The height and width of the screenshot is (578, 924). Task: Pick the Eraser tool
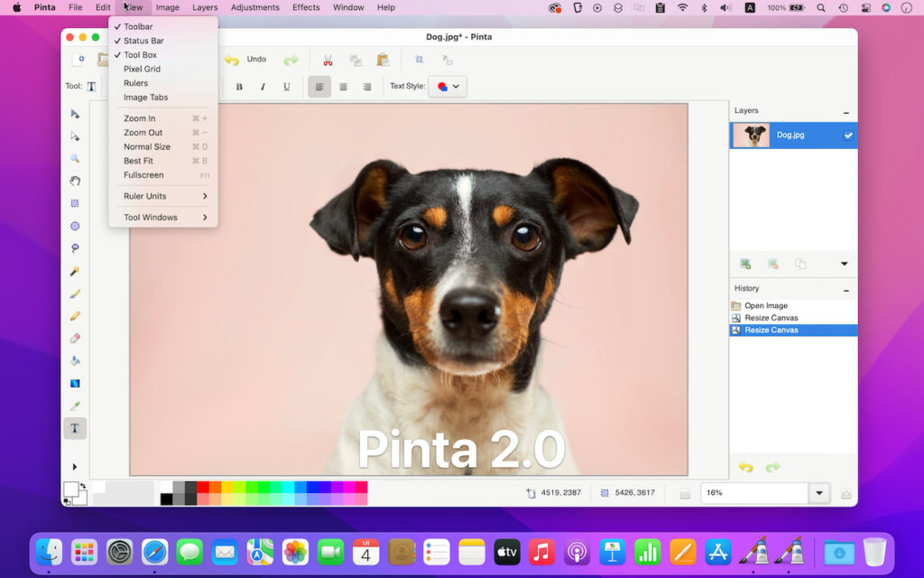pos(75,338)
